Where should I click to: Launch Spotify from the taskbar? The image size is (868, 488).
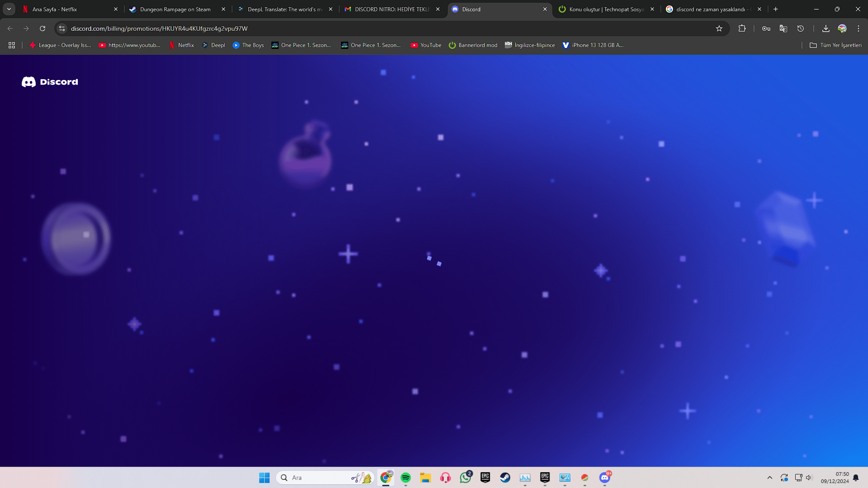coord(405,477)
